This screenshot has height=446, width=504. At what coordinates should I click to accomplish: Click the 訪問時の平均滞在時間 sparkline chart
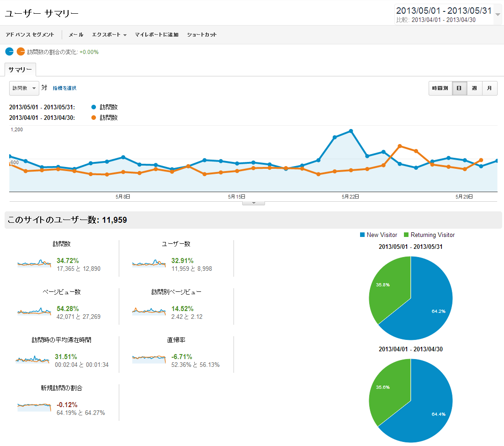pyautogui.click(x=32, y=359)
